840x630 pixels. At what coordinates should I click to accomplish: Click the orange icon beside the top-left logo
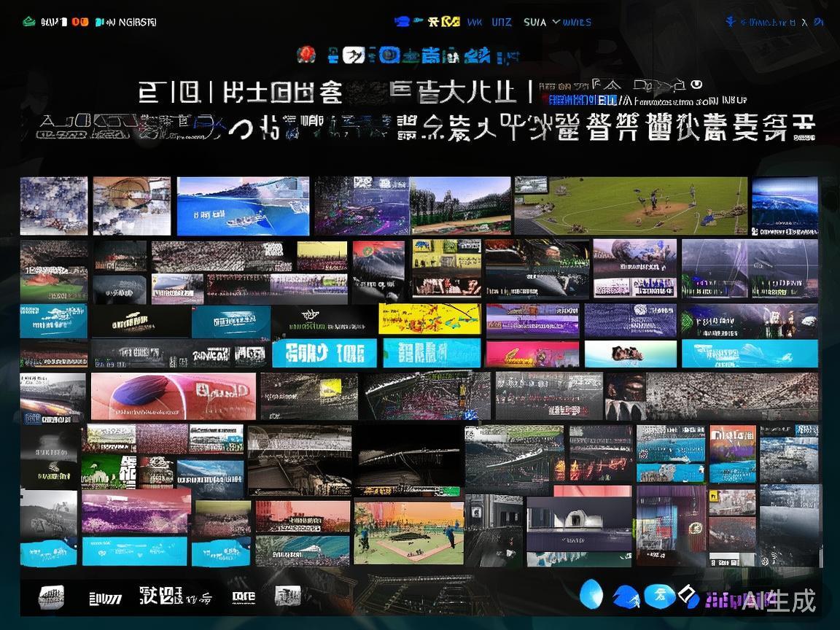(79, 22)
